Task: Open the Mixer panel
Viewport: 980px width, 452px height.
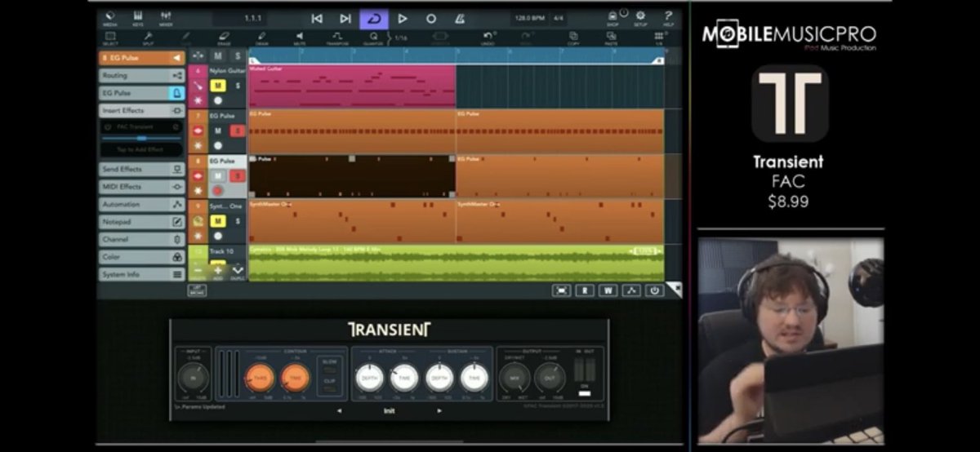Action: coord(166,18)
